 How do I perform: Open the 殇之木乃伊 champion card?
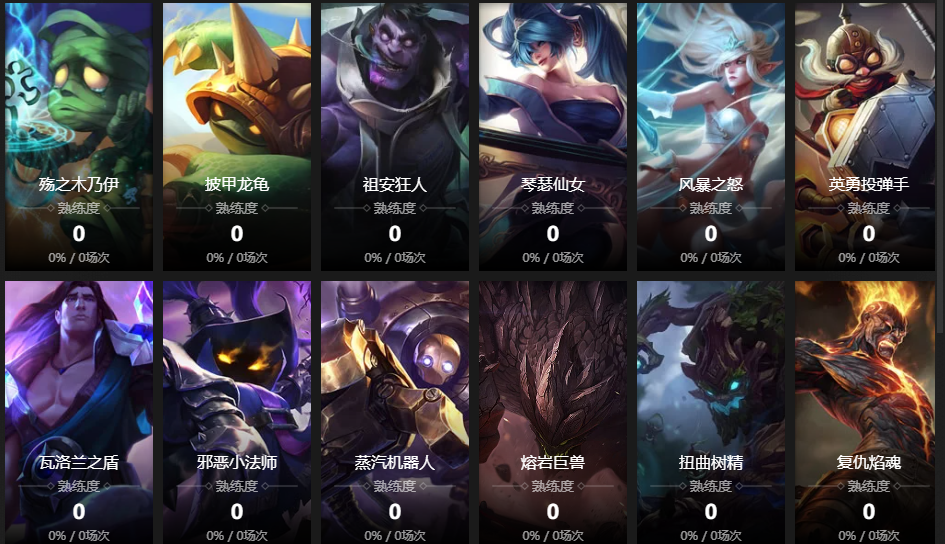tap(79, 137)
